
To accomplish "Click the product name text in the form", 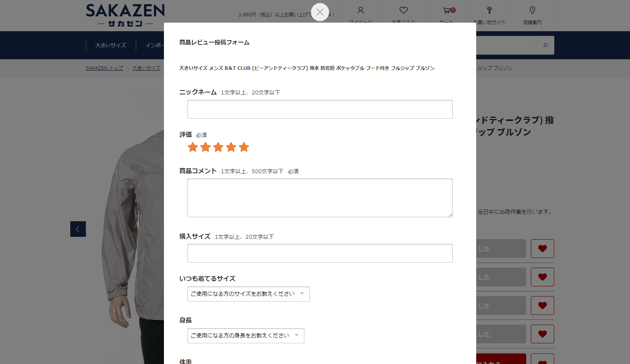I will click(307, 68).
